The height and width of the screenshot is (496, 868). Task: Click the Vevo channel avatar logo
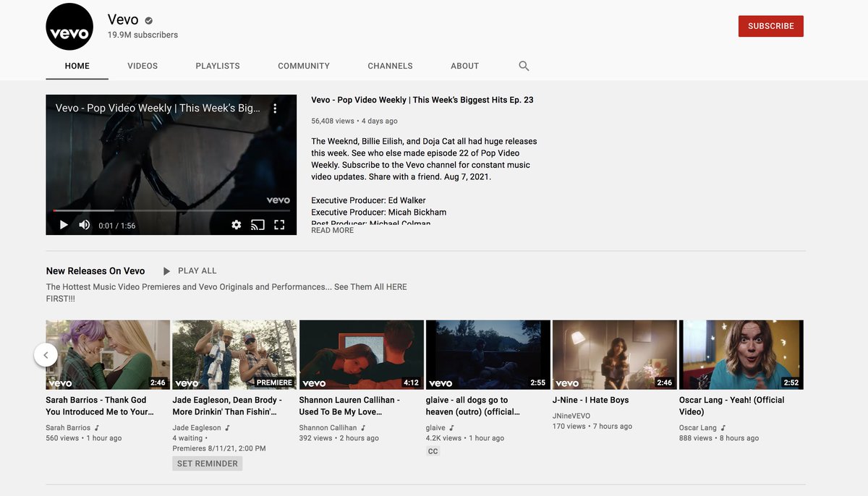(x=69, y=27)
